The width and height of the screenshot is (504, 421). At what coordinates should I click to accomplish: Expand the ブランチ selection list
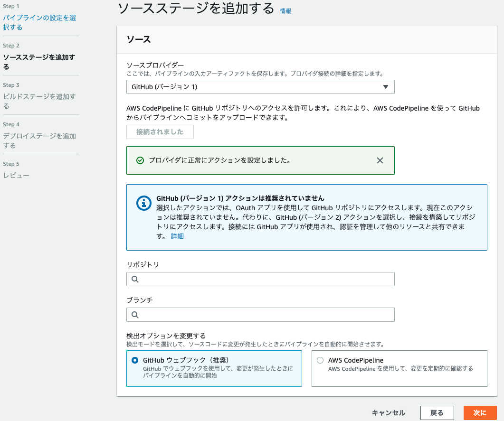click(260, 314)
